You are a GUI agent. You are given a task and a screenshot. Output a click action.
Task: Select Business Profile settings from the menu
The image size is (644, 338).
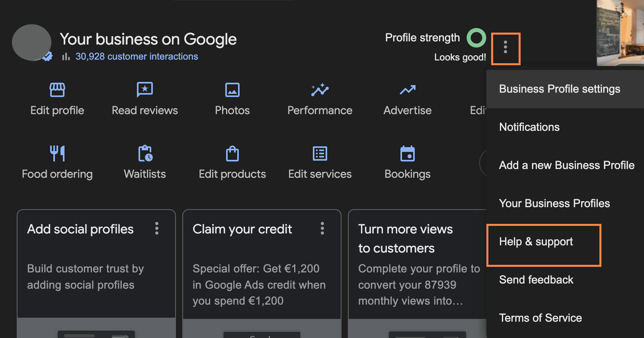click(565, 89)
